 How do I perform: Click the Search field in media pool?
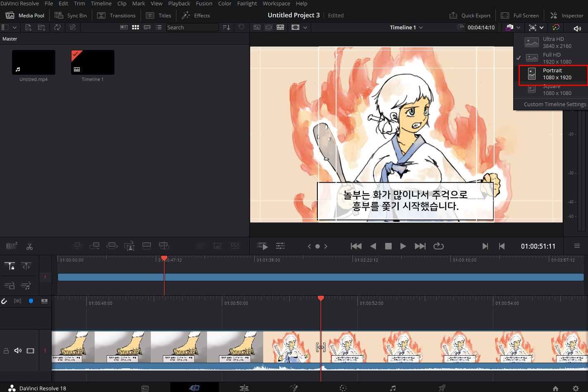192,27
